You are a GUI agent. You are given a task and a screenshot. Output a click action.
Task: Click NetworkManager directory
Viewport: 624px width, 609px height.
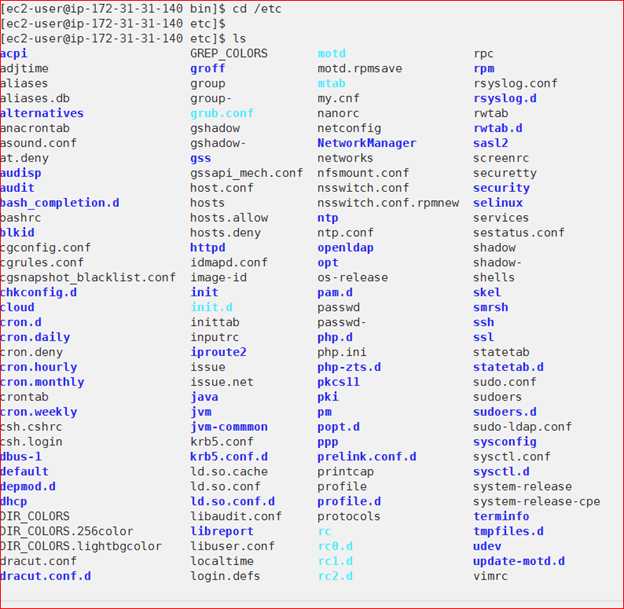coord(367,143)
